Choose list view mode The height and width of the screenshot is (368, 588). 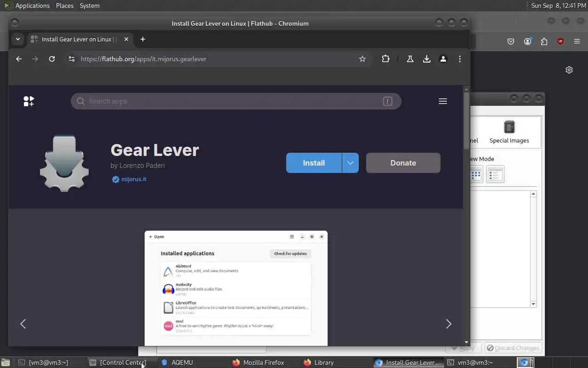[x=495, y=174]
